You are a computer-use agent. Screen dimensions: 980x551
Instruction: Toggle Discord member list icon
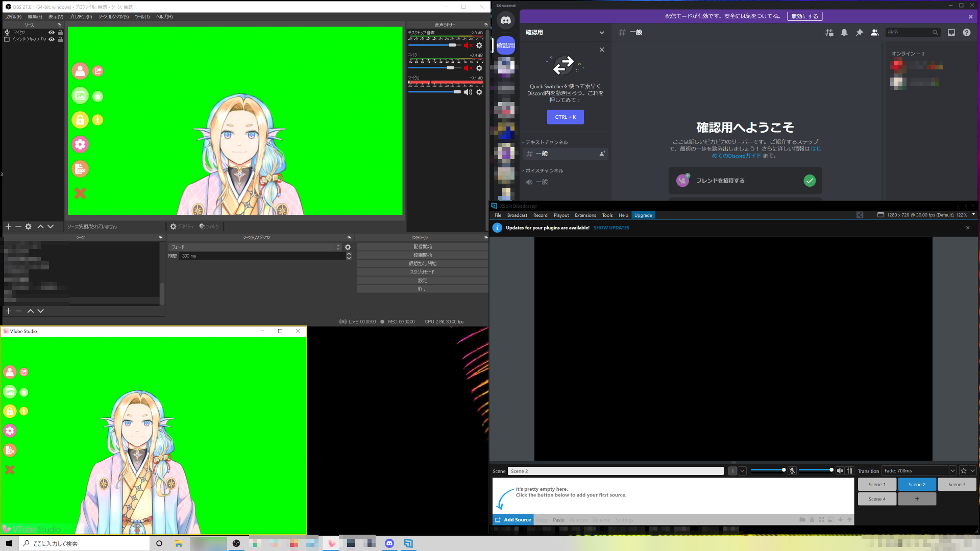coord(875,32)
